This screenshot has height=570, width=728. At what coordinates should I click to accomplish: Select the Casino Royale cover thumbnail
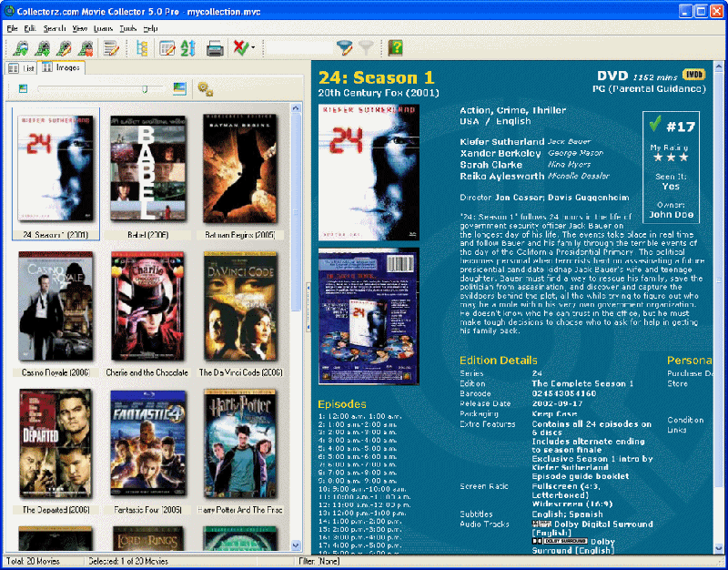coord(56,306)
